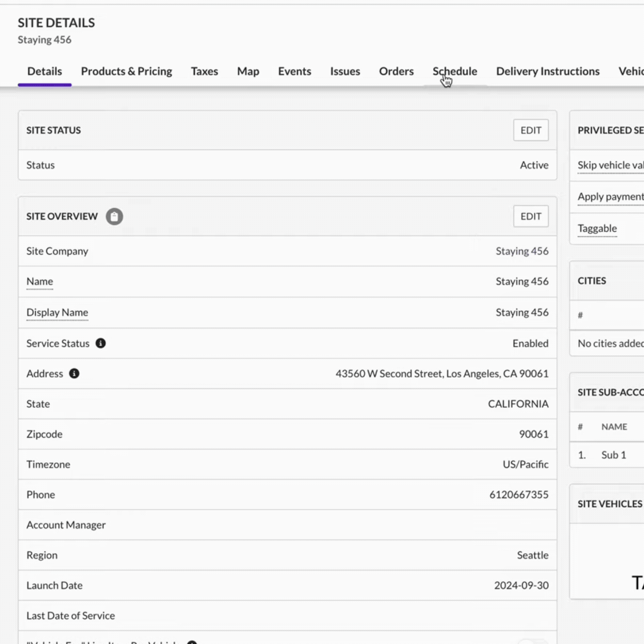644x644 pixels.
Task: Select the Active status value
Action: coord(534,165)
